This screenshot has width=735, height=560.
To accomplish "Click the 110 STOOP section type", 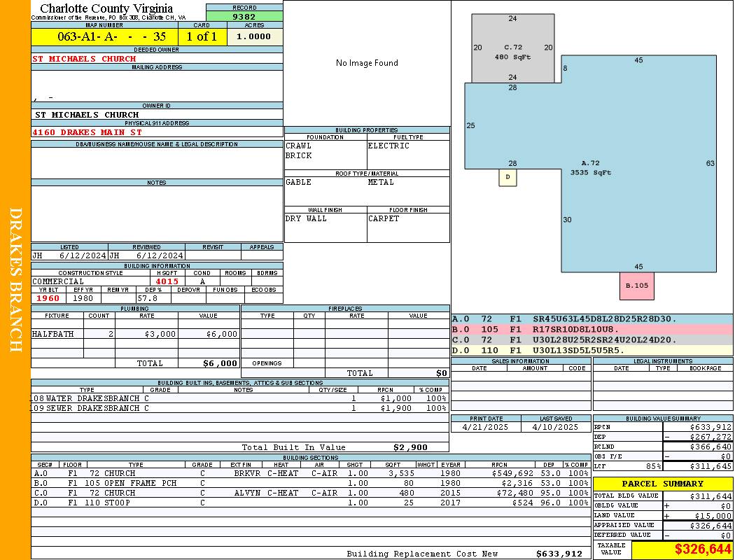I will (107, 503).
